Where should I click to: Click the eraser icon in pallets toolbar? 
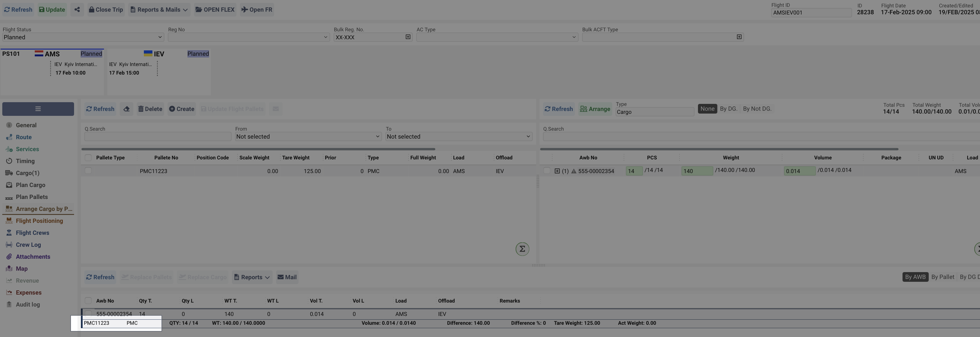point(126,109)
